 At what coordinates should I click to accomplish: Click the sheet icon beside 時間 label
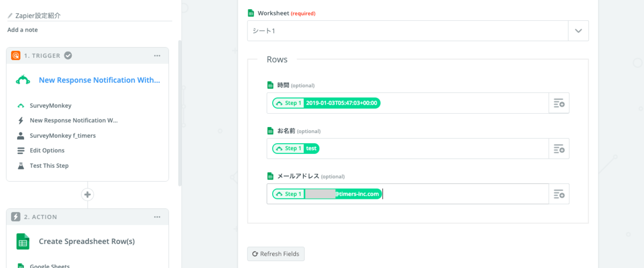(270, 85)
